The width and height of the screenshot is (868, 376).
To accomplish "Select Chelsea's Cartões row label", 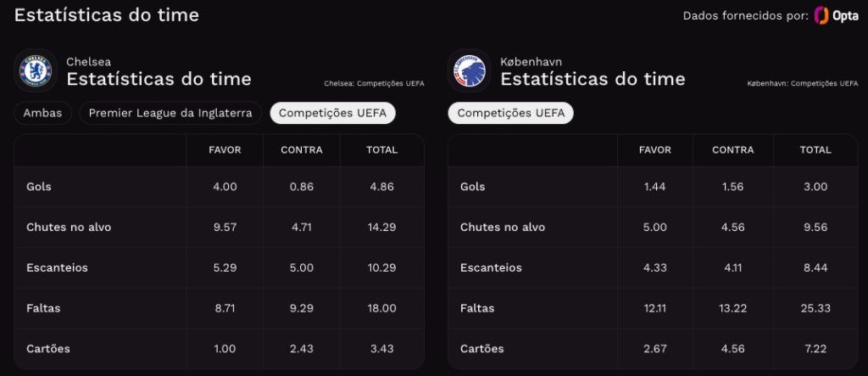I will coord(48,349).
